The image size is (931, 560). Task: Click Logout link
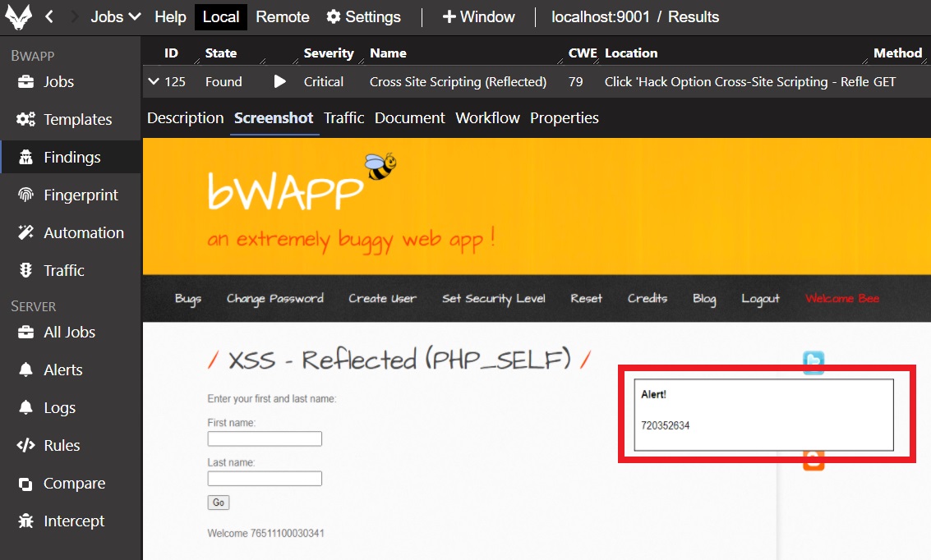coord(760,299)
